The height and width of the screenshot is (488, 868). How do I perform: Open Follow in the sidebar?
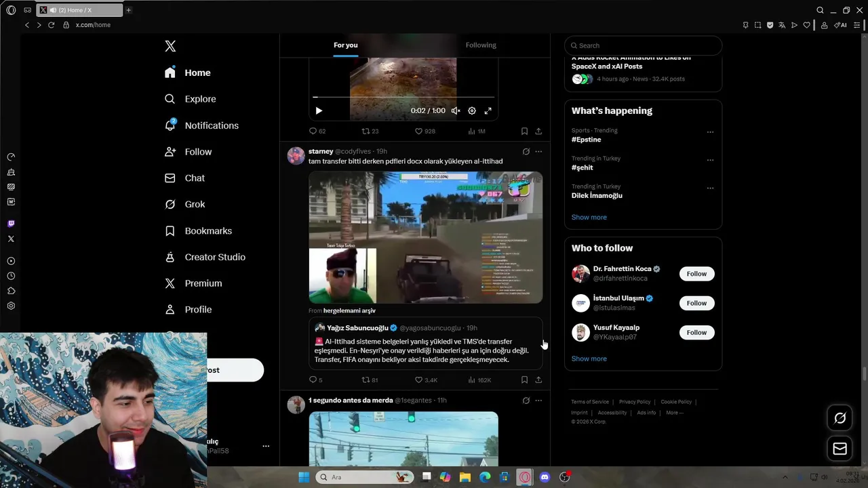pos(188,152)
